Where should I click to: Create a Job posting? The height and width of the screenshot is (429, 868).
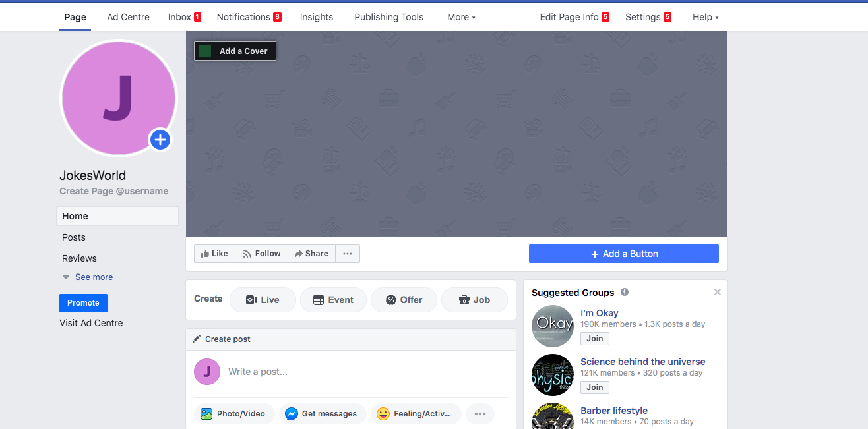pyautogui.click(x=474, y=300)
